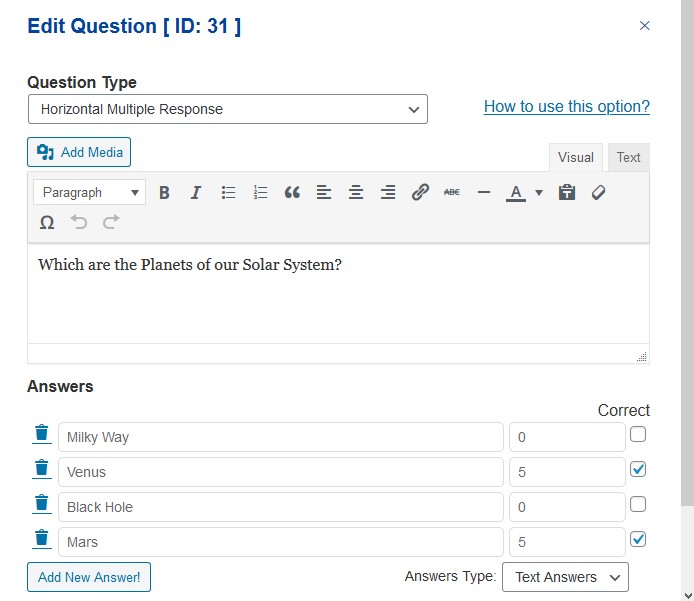
Task: Click the clear formatting eraser icon
Action: [x=598, y=193]
